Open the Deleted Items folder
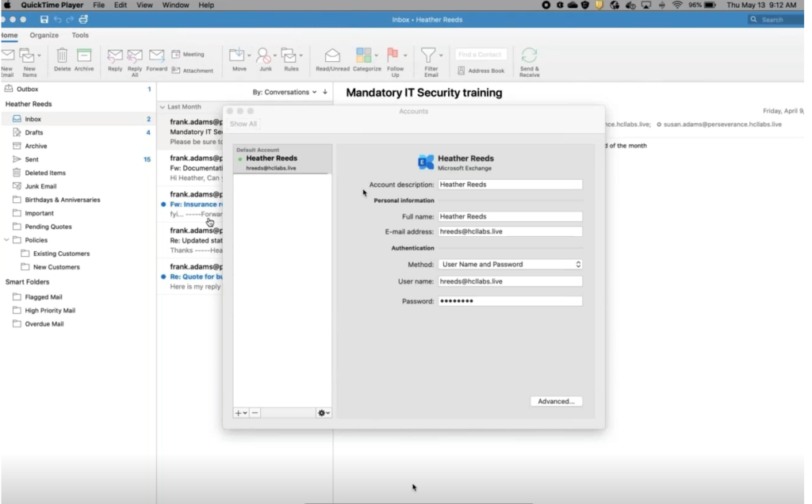Image resolution: width=812 pixels, height=504 pixels. [x=79, y=173]
